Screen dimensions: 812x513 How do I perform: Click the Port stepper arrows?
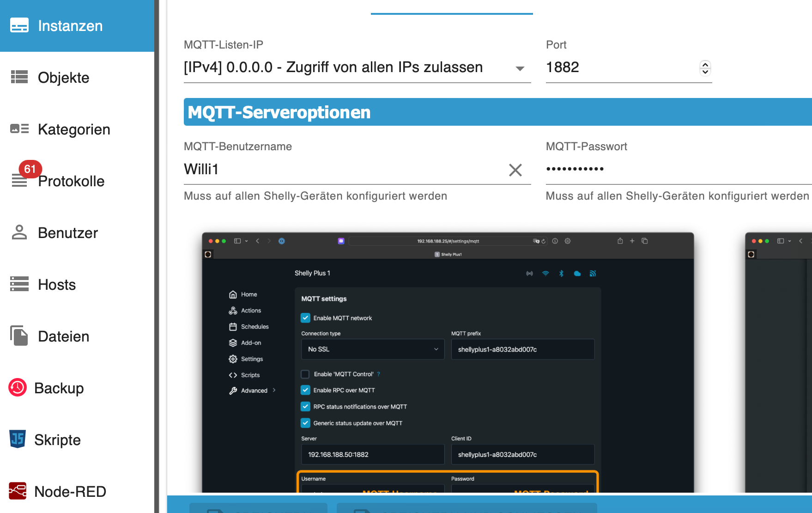pyautogui.click(x=705, y=68)
